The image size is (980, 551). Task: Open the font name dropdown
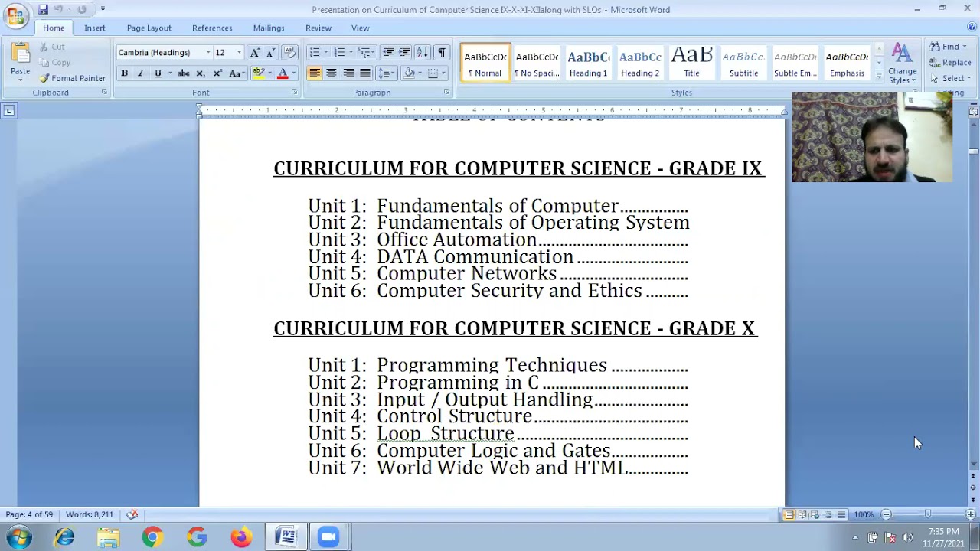pos(207,52)
